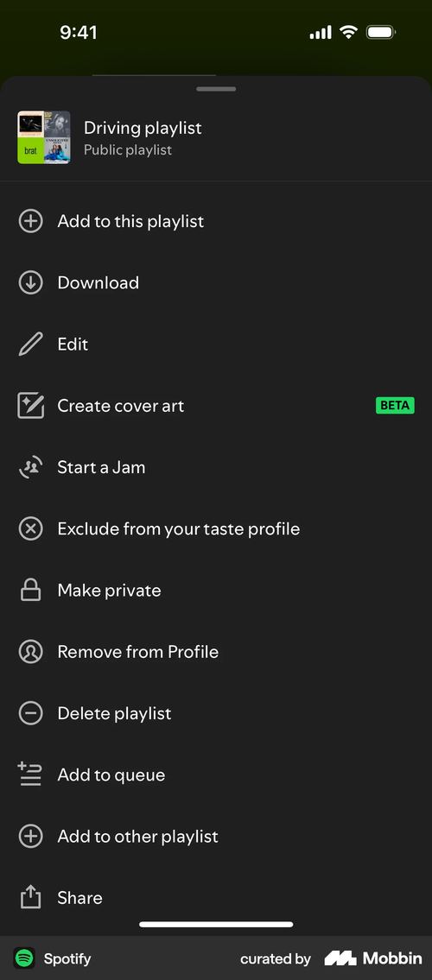The width and height of the screenshot is (432, 980).
Task: Choose Create cover art menu entry
Action: (216, 406)
